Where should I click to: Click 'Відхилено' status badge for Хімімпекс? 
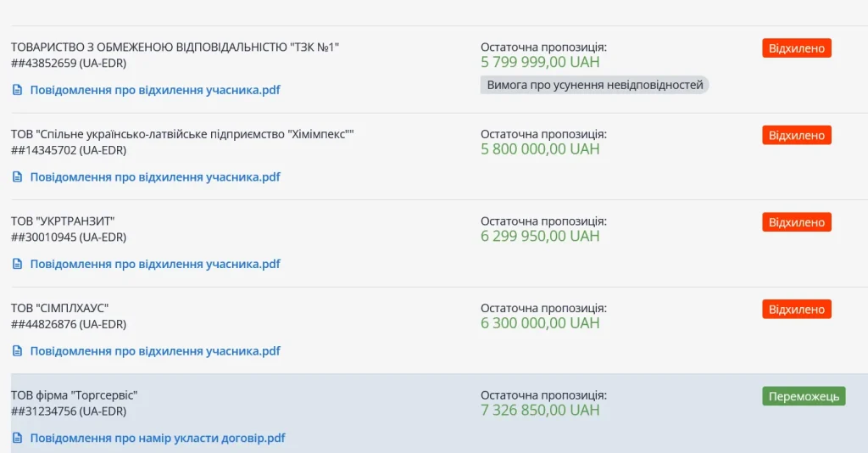click(796, 136)
